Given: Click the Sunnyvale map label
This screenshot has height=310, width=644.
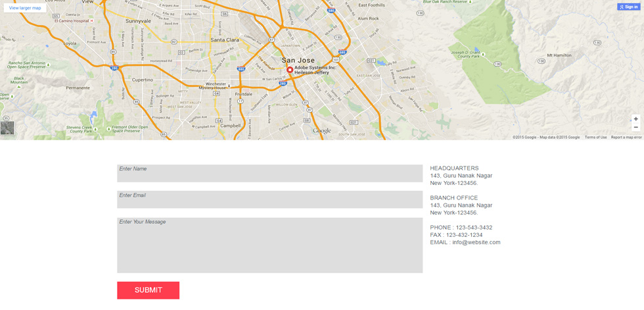Looking at the screenshot, I should click(139, 21).
